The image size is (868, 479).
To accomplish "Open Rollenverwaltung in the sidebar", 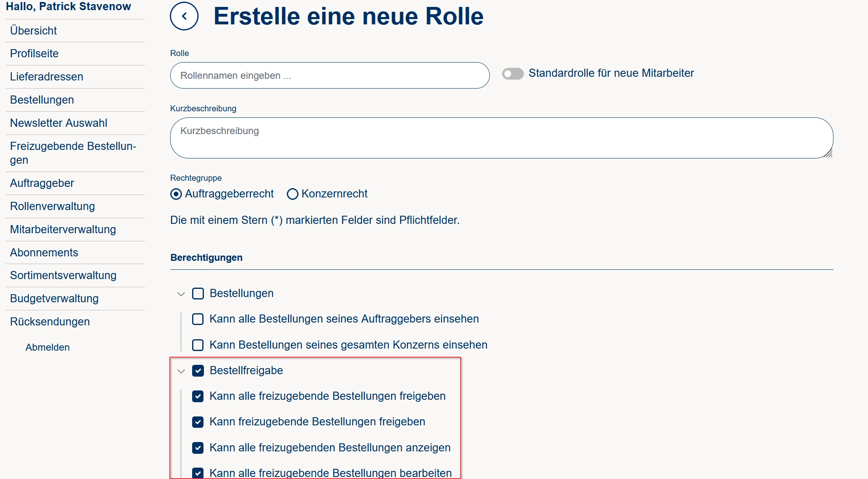I will point(52,206).
